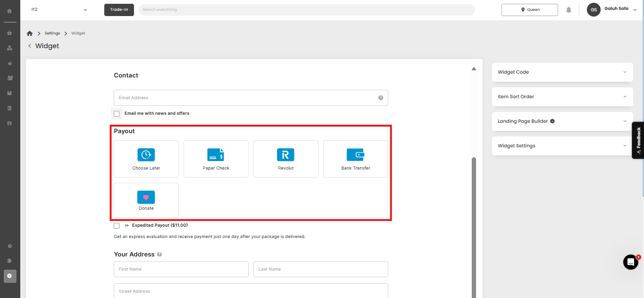
Task: Expand the Landing Page Builder panel
Action: (x=562, y=121)
